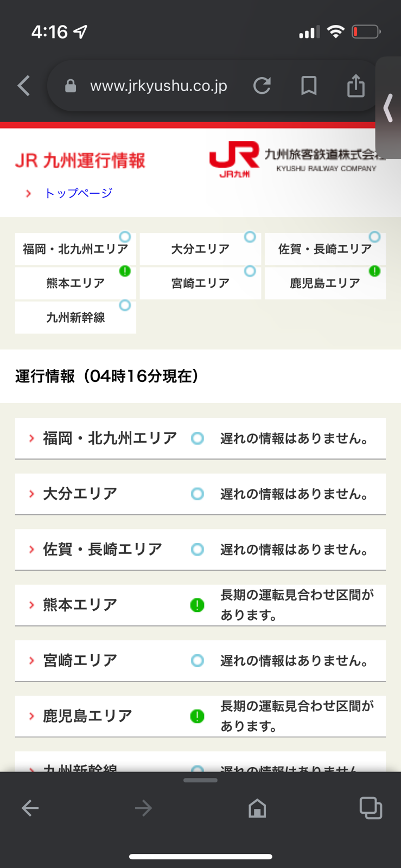
Task: Expand the 熊本エリア status row
Action: [x=200, y=605]
